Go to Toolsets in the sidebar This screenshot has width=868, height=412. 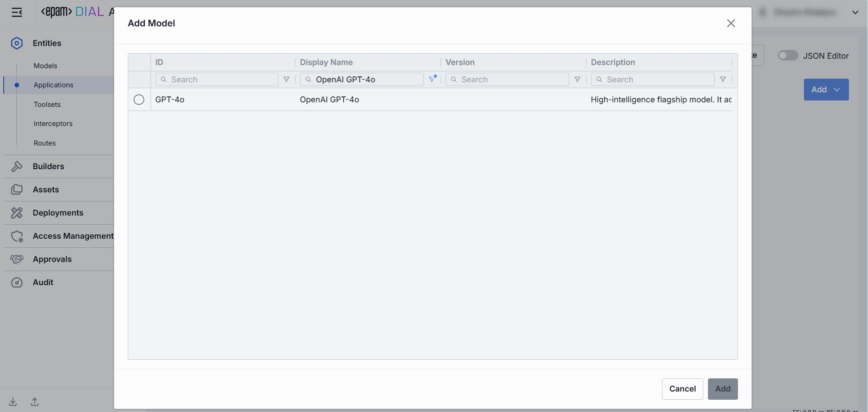pyautogui.click(x=47, y=105)
